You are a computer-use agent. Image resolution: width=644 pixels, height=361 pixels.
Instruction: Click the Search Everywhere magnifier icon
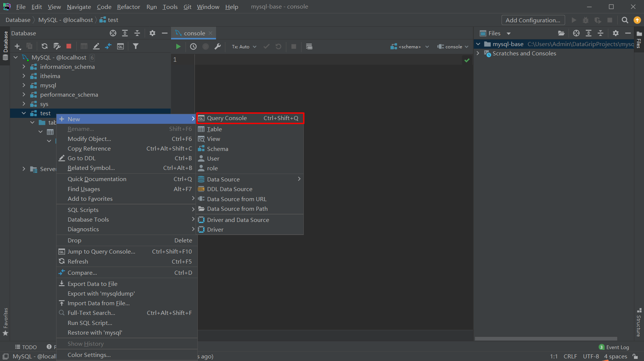tap(625, 20)
